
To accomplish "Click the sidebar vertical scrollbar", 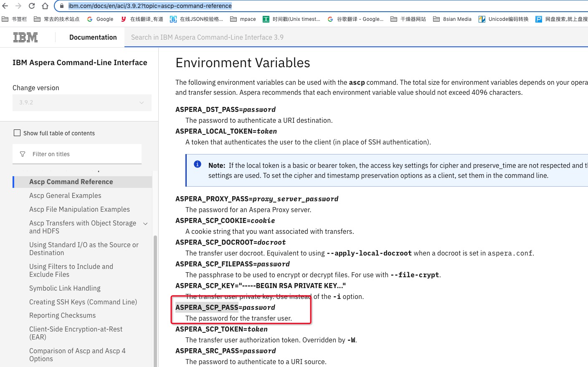I will click(155, 301).
